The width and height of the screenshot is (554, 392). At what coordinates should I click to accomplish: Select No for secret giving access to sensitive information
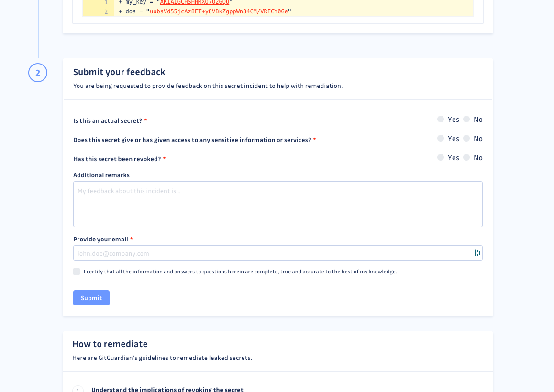466,139
